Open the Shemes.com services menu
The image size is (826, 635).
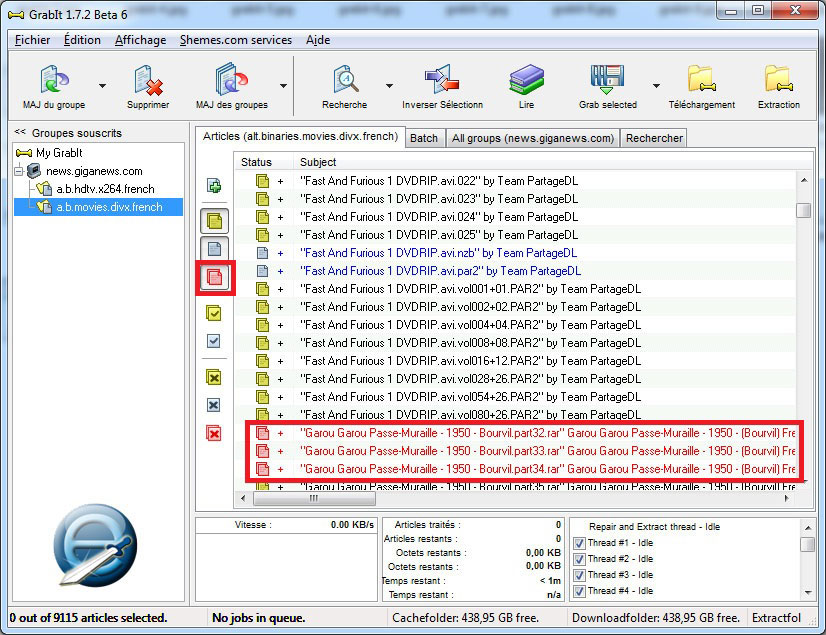(235, 40)
